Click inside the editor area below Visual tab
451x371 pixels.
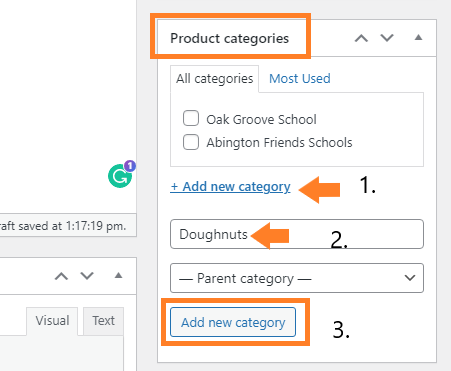[x=62, y=353]
